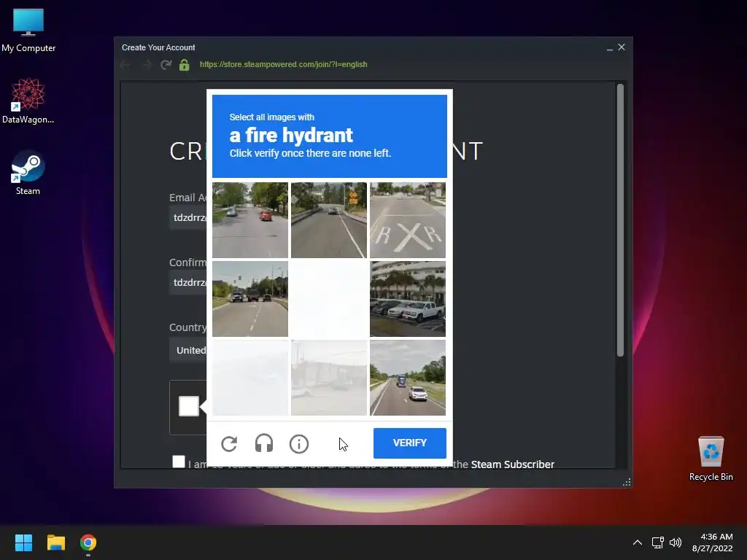
Task: Select the image with RXR road marking
Action: pos(408,220)
